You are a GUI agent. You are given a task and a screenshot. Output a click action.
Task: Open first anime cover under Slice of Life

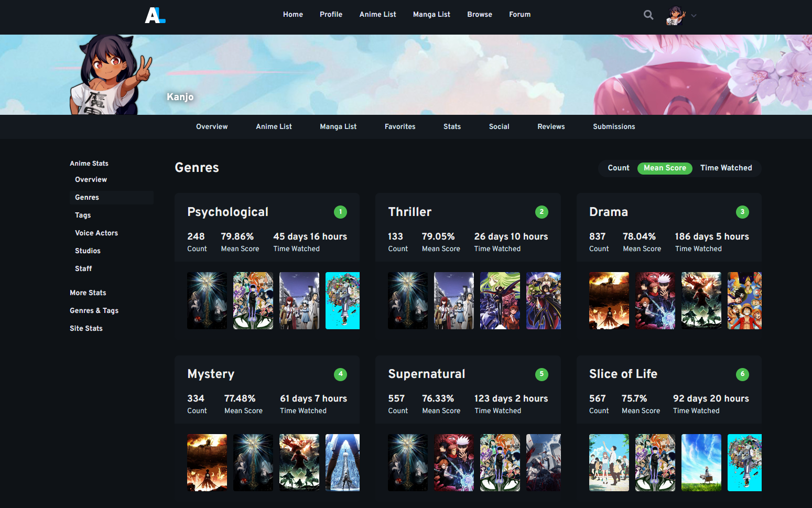[x=609, y=462]
